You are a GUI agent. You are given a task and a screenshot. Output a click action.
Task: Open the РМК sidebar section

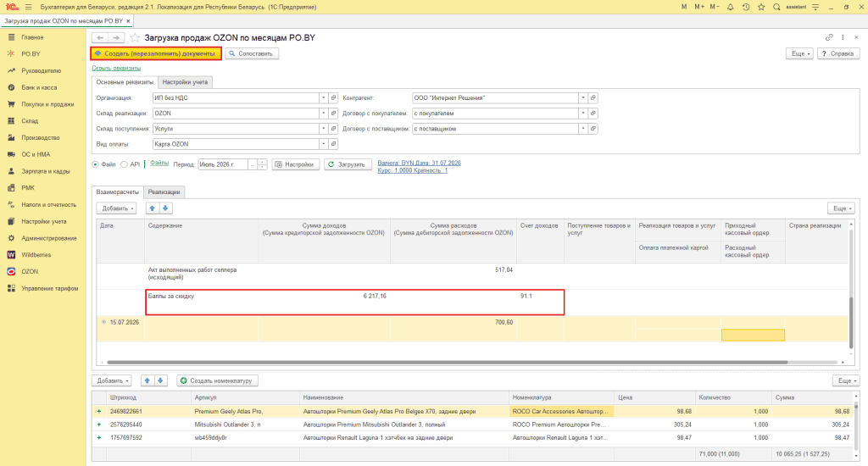[x=28, y=187]
